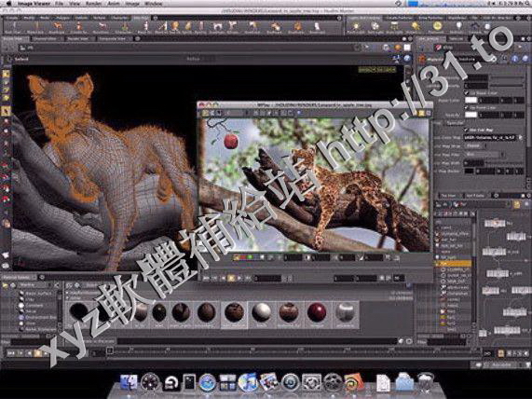Screen dimensions: 532x399
Task: Open the Houdini icon in the Dock
Action: coord(353,382)
